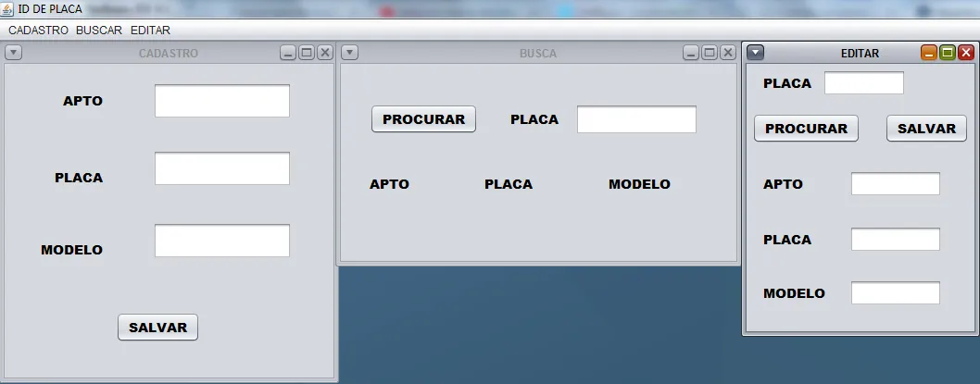The image size is (980, 384).
Task: Close the CADASTRO internal window
Action: click(324, 53)
